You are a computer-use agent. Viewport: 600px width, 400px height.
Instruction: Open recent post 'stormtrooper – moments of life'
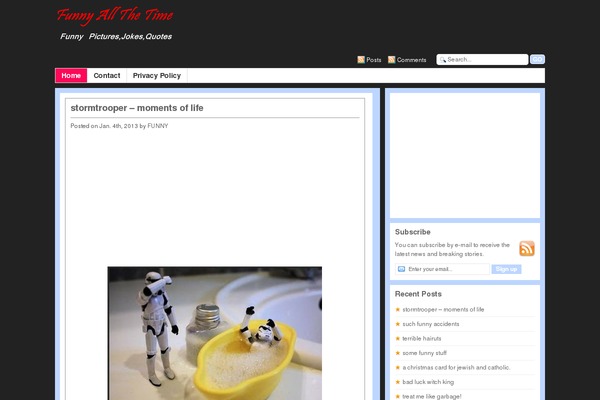pyautogui.click(x=443, y=309)
